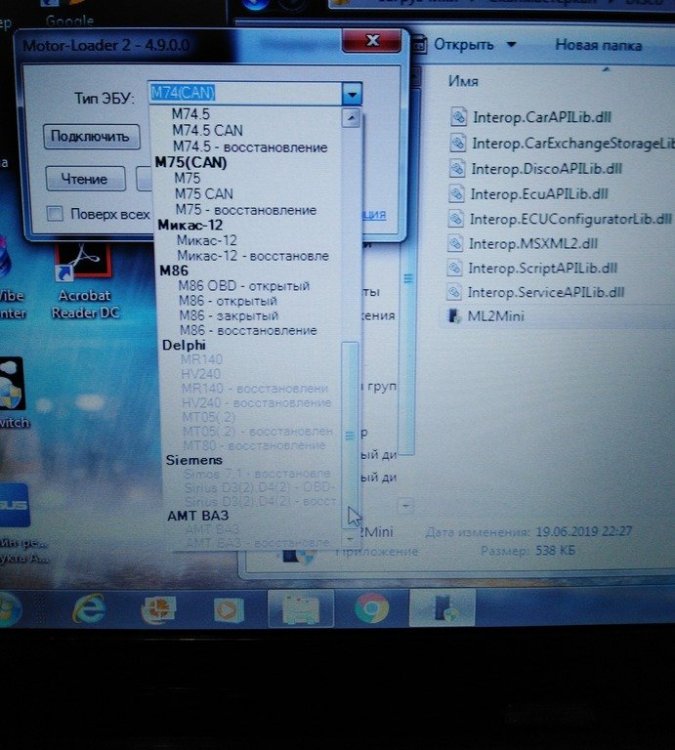Image resolution: width=675 pixels, height=750 pixels.
Task: Choose M75 - восстановление entry
Action: click(246, 210)
